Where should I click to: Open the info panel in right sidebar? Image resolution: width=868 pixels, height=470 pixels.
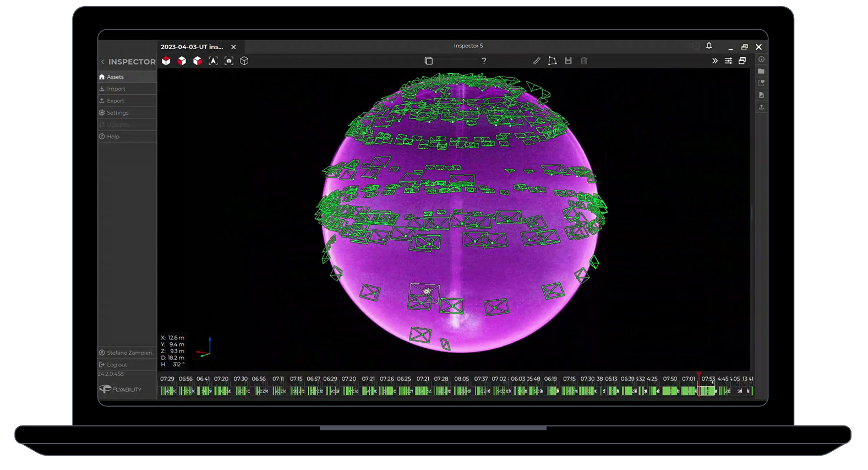pyautogui.click(x=761, y=60)
